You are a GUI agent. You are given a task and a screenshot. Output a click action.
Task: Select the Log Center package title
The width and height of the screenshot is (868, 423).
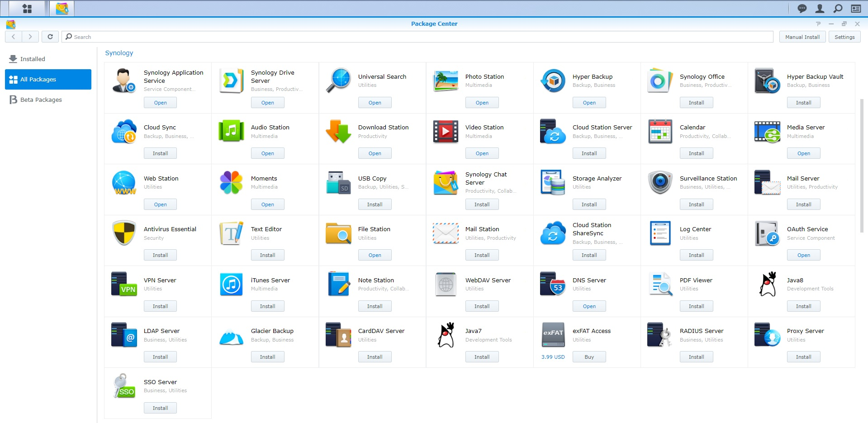click(x=695, y=229)
